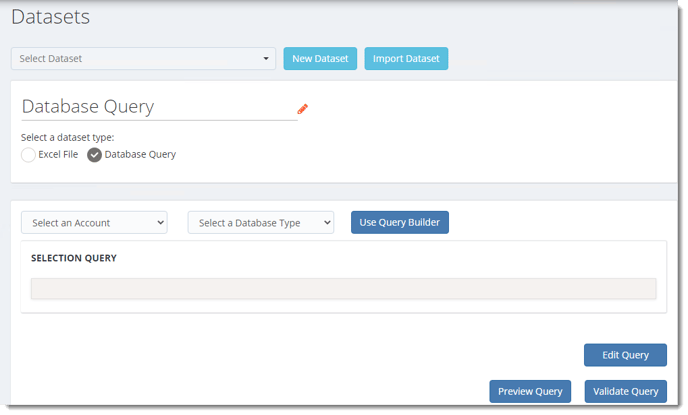Click the Datasets page heading
Screen dimensions: 688x415
(x=50, y=17)
